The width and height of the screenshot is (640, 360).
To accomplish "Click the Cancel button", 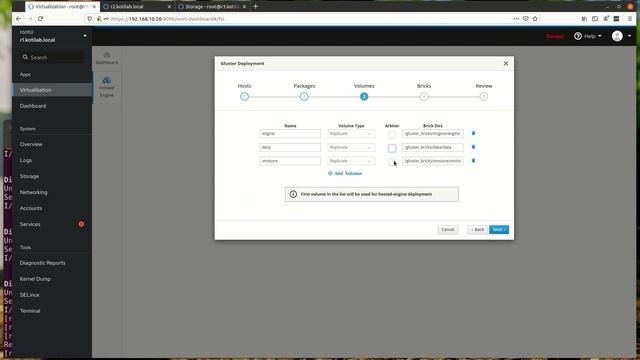I will 448,230.
